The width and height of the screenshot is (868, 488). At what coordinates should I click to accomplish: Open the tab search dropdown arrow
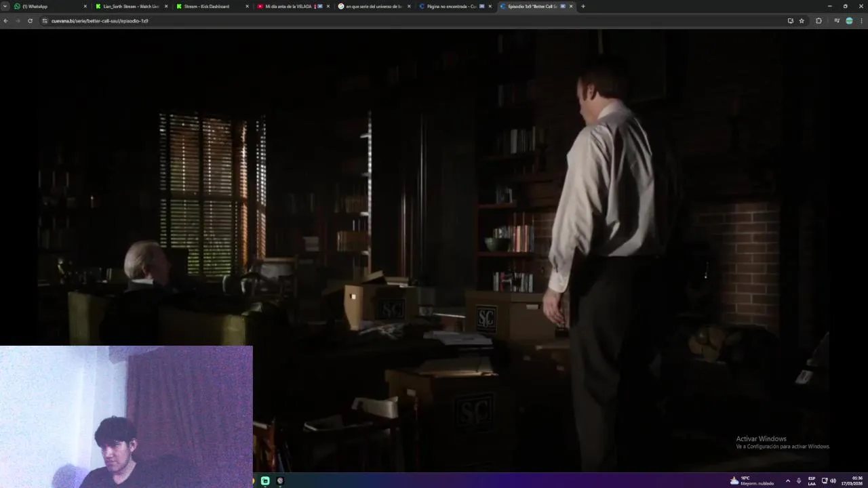pos(5,6)
